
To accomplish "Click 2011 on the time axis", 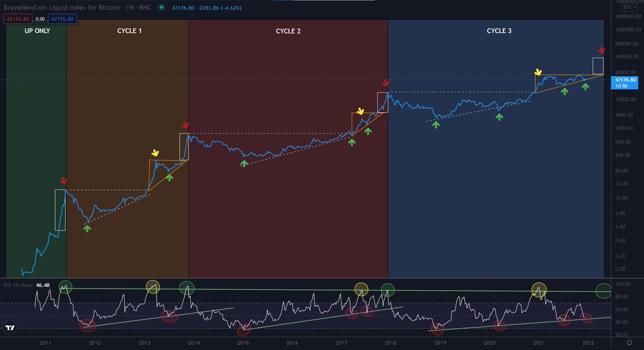I will 45,342.
